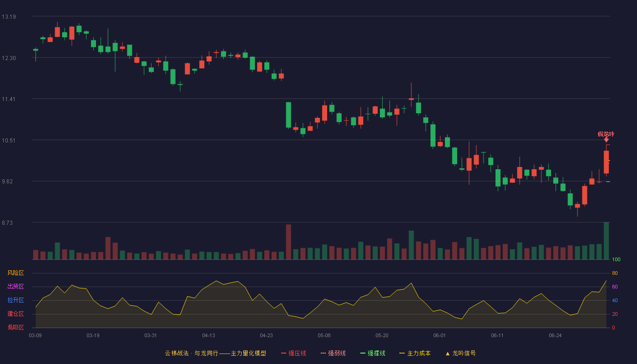Click the 04-23 date label
This screenshot has height=364, width=637.
point(266,335)
